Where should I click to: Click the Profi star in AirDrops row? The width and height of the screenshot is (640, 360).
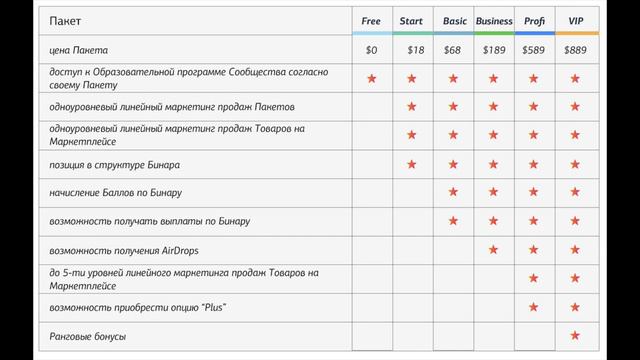(533, 249)
